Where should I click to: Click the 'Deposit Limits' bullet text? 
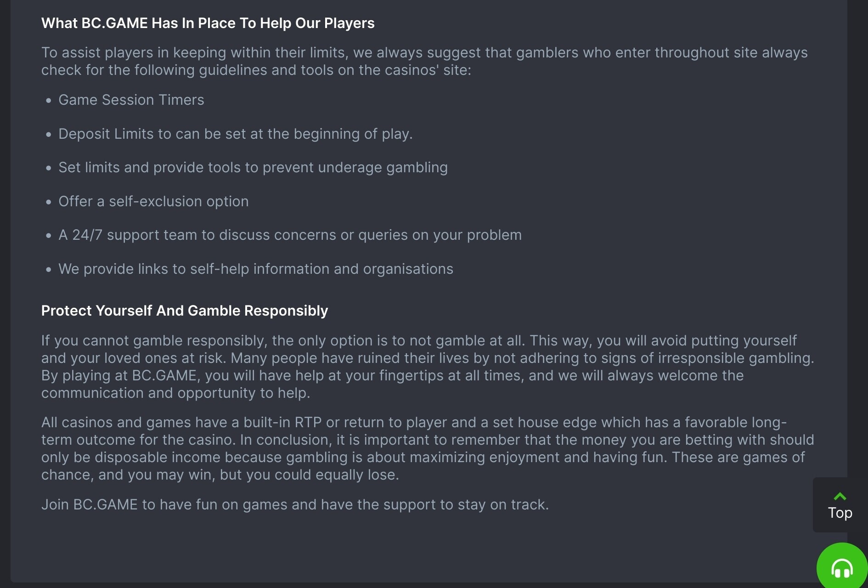236,134
